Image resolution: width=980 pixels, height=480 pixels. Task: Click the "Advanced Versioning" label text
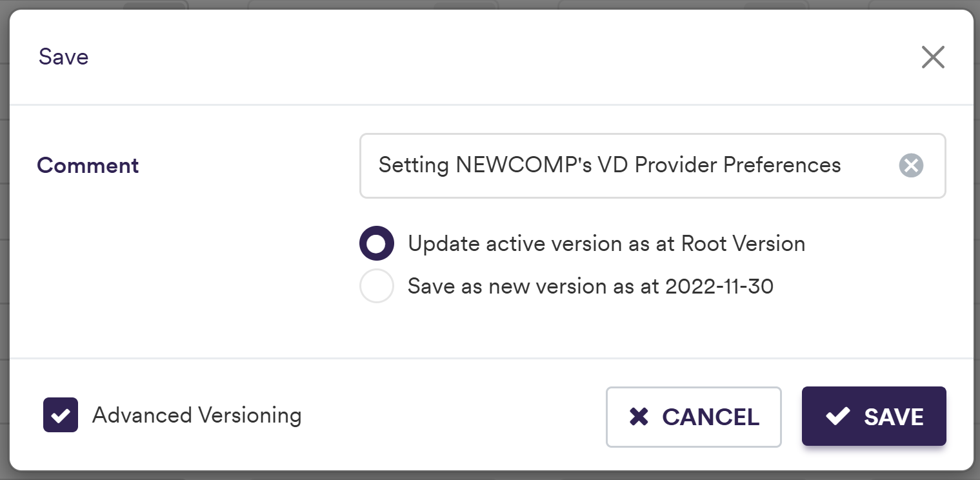pyautogui.click(x=197, y=415)
